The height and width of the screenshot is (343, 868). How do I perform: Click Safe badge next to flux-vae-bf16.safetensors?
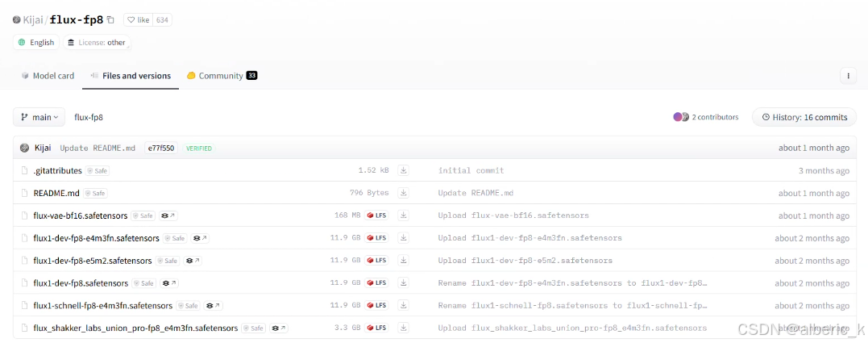tap(143, 216)
